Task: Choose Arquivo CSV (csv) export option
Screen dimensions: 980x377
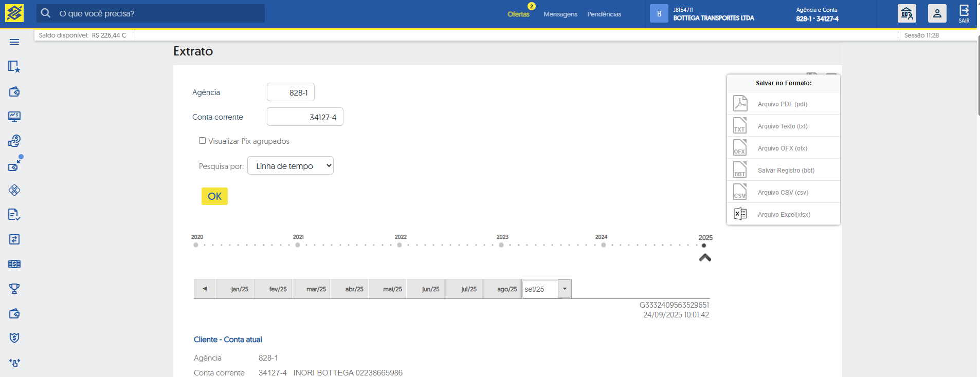Action: [783, 193]
